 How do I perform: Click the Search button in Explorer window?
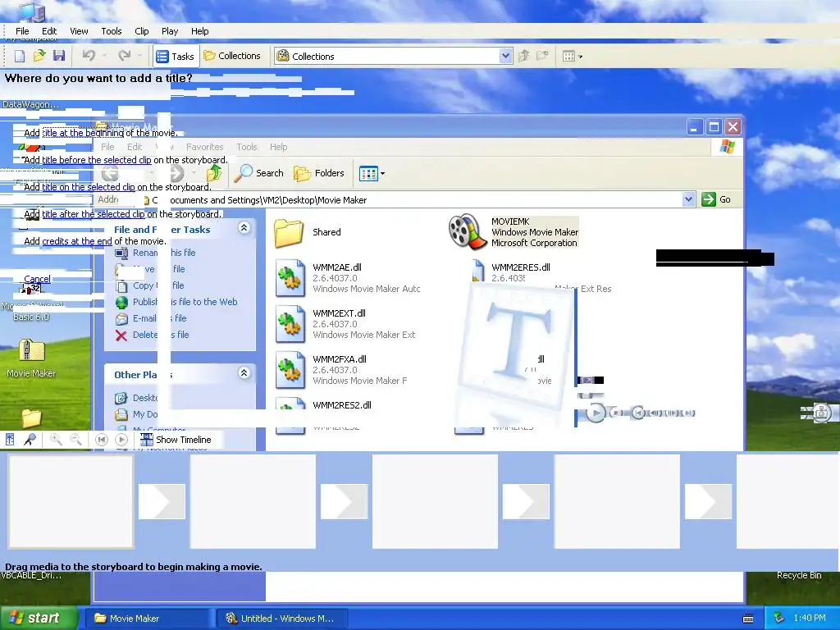[259, 173]
